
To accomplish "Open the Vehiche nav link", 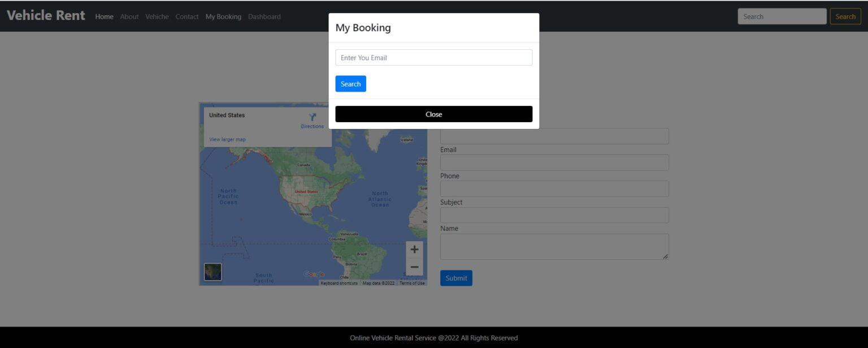I will (157, 16).
